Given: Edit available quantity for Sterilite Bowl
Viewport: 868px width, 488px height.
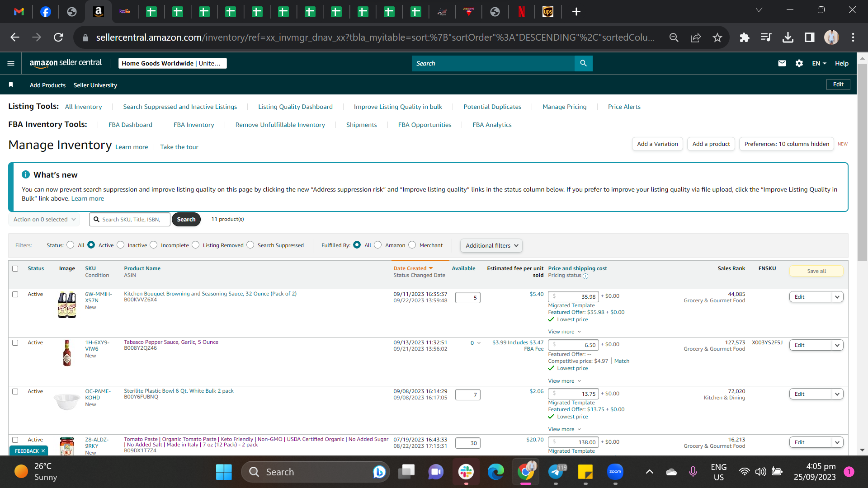Looking at the screenshot, I should point(467,395).
